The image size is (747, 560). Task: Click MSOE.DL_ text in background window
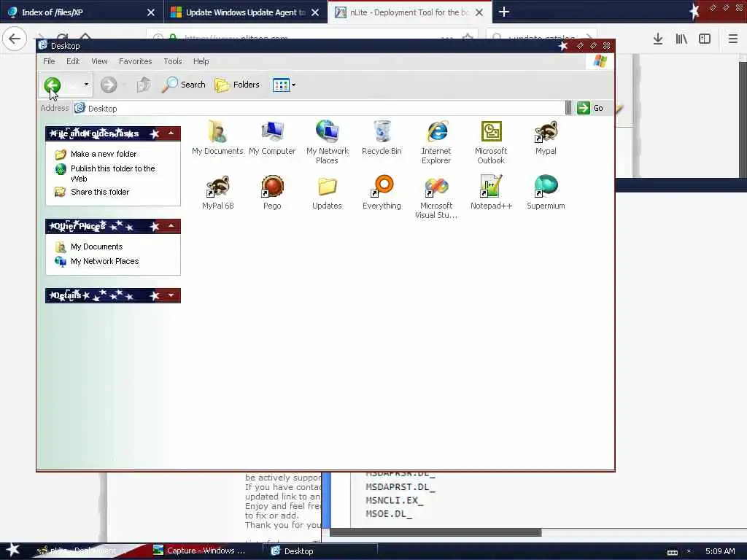(388, 514)
